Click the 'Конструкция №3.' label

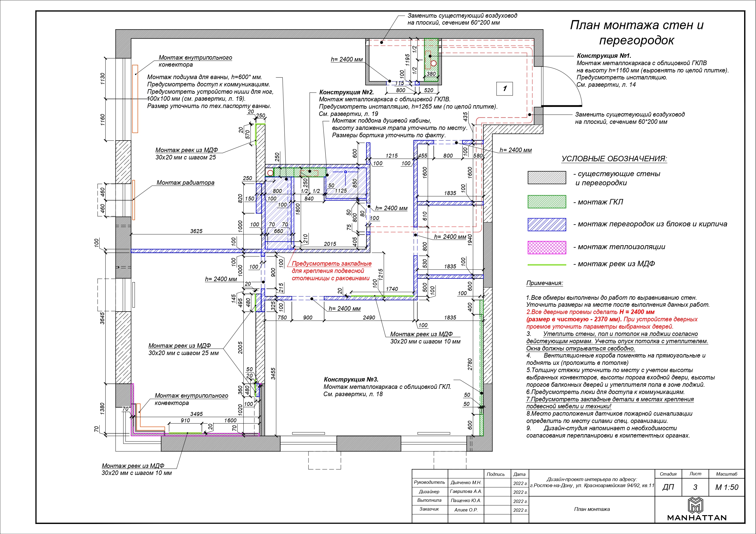tap(351, 379)
